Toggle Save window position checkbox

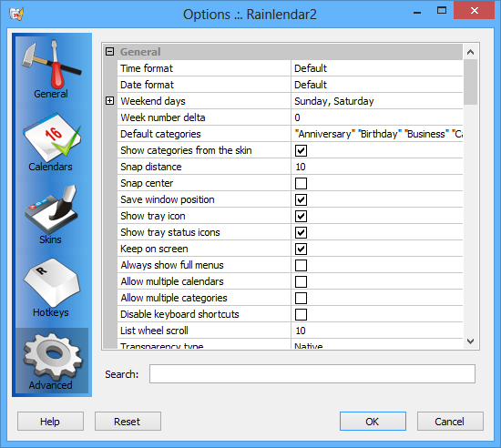click(301, 200)
